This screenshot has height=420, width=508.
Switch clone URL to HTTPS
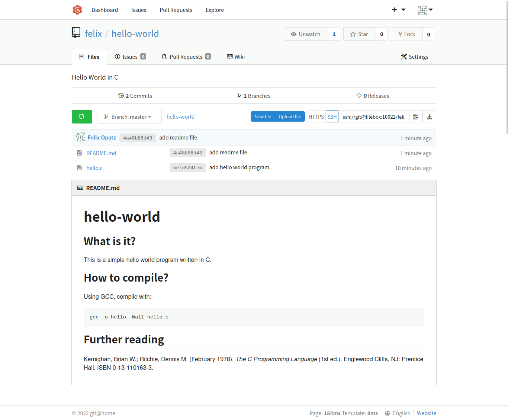click(316, 117)
